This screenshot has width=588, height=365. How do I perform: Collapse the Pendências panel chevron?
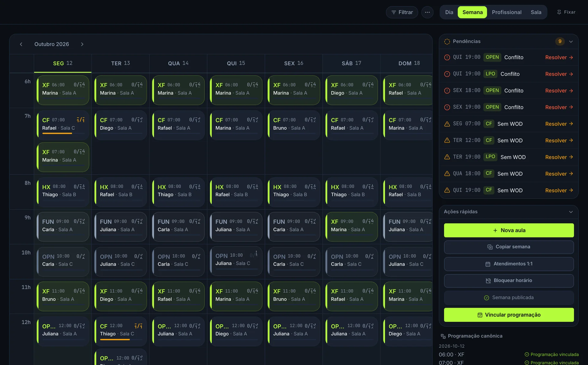571,42
